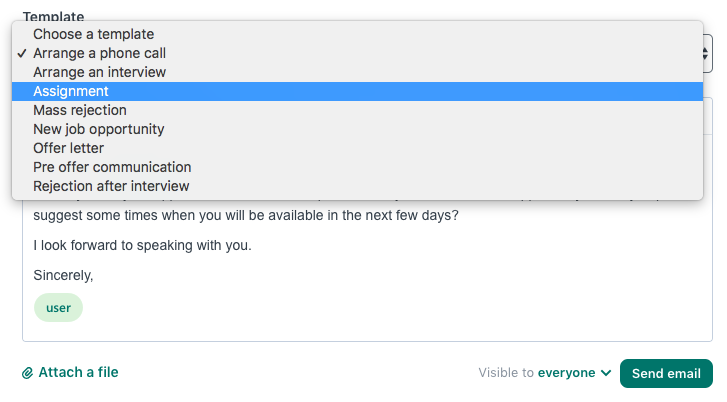Select Rejection after interview template
Image resolution: width=727 pixels, height=402 pixels.
(357, 186)
